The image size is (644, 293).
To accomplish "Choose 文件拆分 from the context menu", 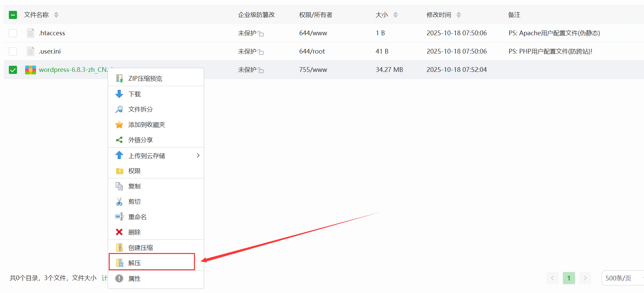I will pos(156,109).
